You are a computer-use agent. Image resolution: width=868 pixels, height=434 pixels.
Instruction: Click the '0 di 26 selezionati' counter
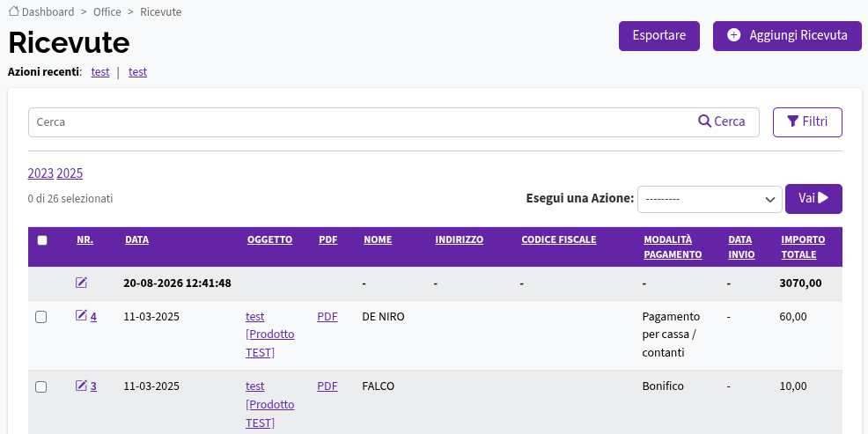pyautogui.click(x=70, y=198)
